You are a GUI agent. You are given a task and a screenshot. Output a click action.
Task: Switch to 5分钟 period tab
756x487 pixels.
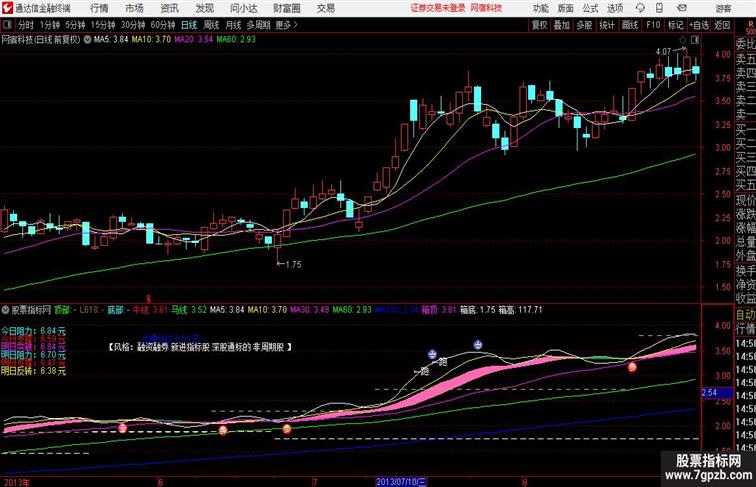pyautogui.click(x=75, y=25)
